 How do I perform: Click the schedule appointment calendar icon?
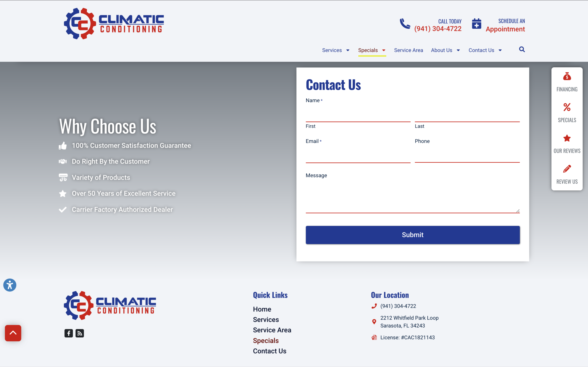pos(476,24)
